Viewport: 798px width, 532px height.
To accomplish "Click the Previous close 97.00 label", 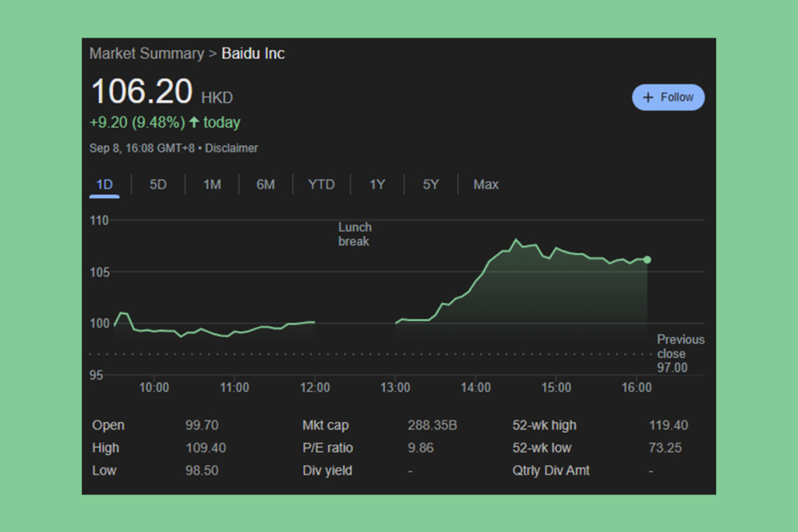I will coord(680,354).
